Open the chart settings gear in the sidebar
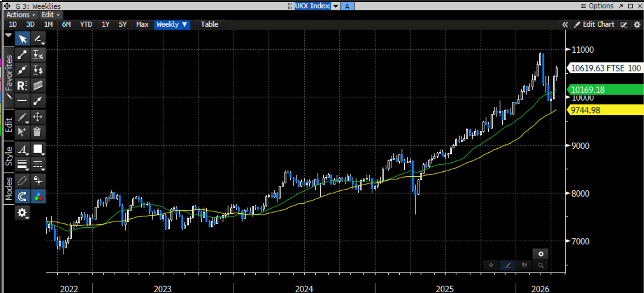Image resolution: width=644 pixels, height=293 pixels. tap(22, 213)
